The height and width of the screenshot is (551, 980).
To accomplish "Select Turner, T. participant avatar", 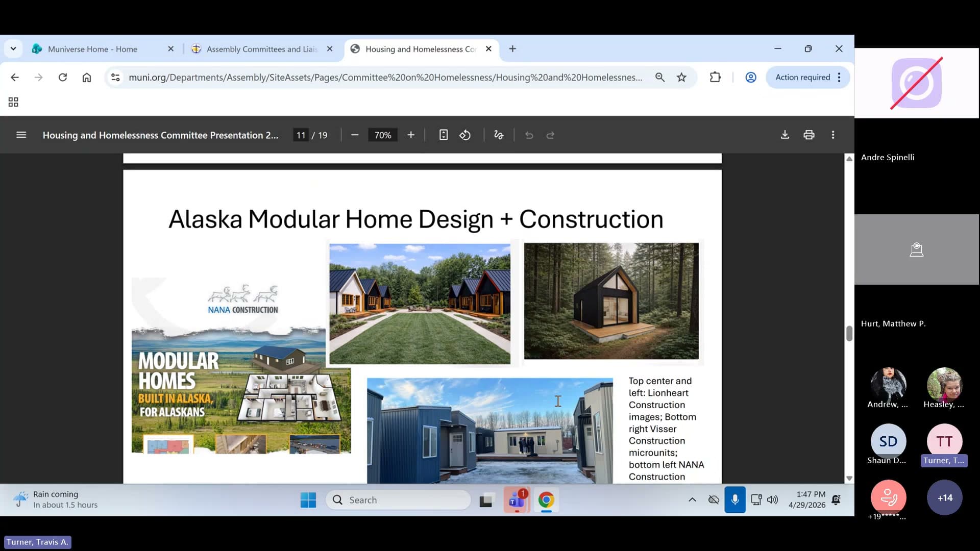I will 945,441.
